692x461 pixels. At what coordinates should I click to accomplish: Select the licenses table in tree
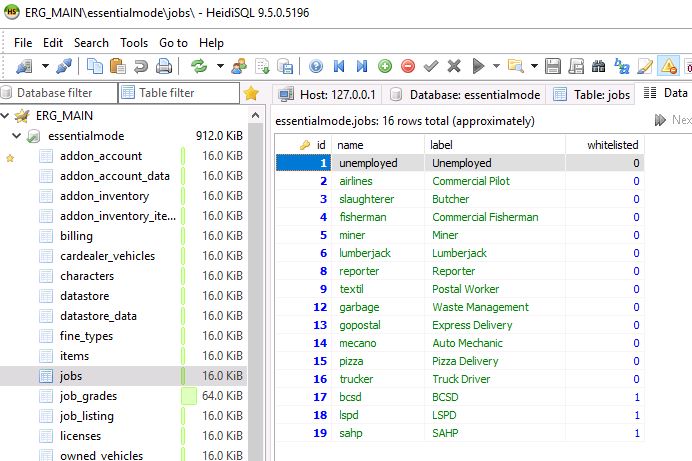[80, 436]
